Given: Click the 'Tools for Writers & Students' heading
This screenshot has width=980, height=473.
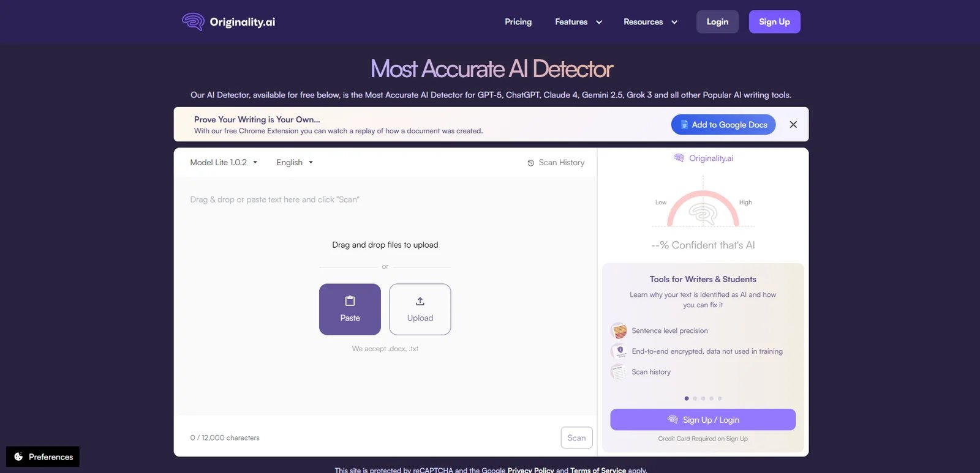Looking at the screenshot, I should click(703, 280).
